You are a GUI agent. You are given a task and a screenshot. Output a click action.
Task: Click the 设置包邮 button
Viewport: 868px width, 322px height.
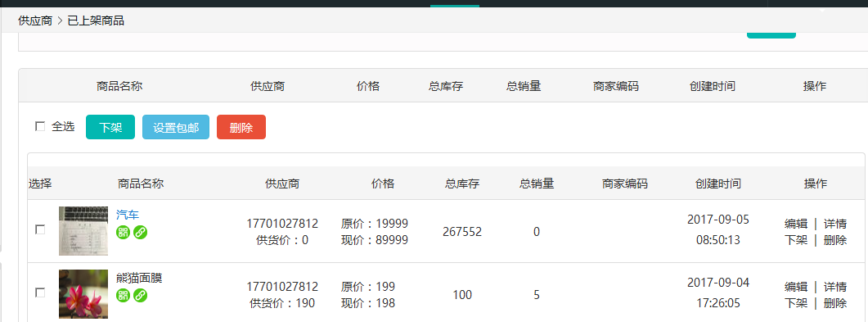[176, 127]
